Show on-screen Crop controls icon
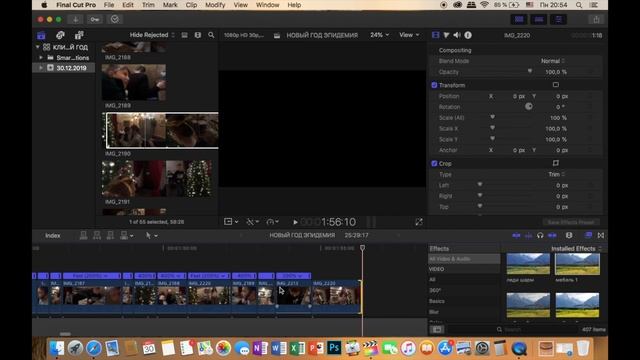Screen dimensions: 640x360 (x=556, y=163)
